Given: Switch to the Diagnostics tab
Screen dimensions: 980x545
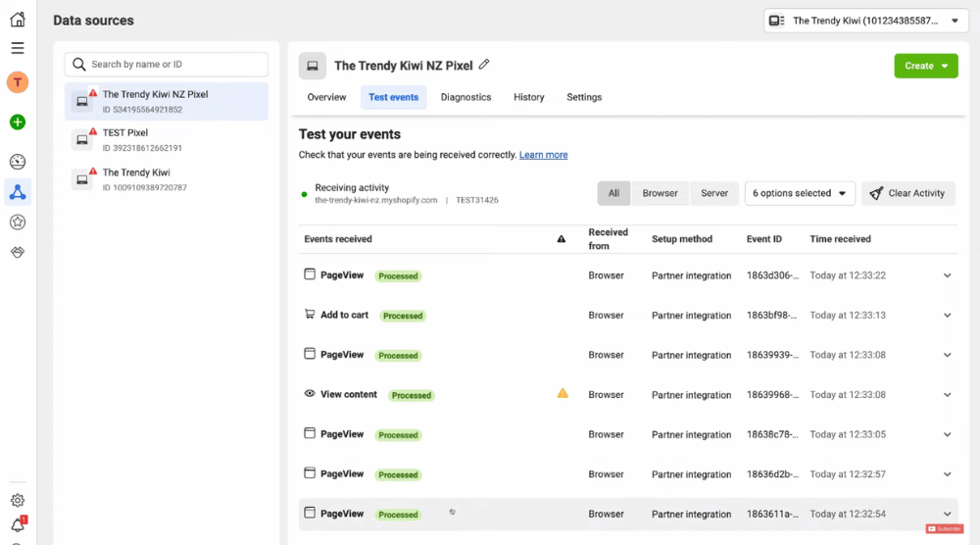Looking at the screenshot, I should point(465,97).
